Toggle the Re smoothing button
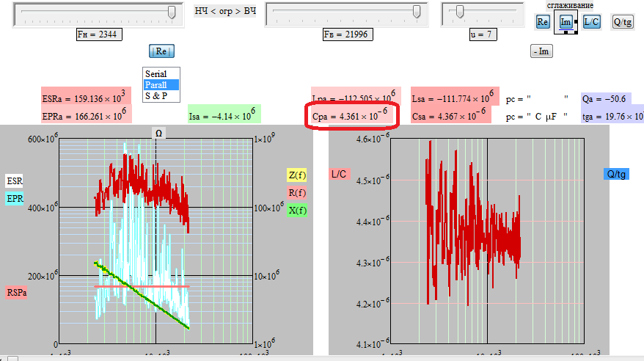The image size is (644, 361). (x=542, y=22)
